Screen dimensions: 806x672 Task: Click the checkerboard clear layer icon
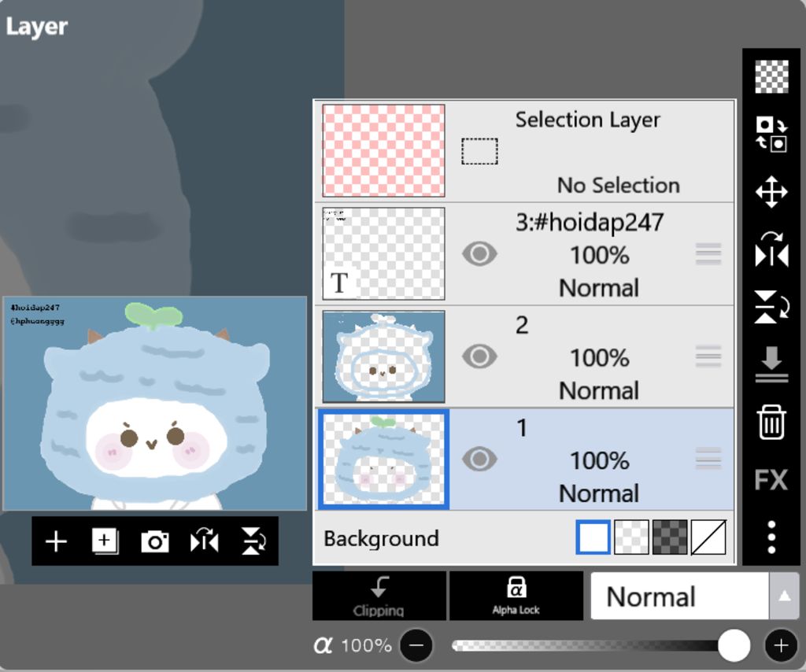[x=771, y=76]
